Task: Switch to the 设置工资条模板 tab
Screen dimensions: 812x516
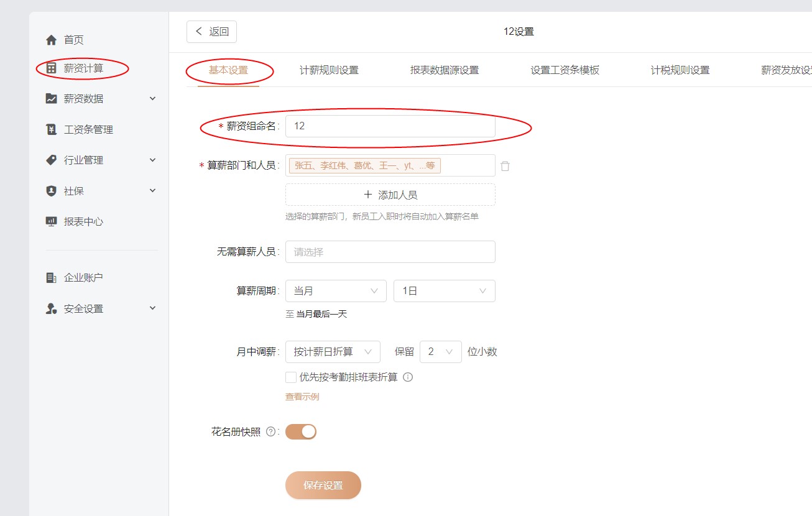Action: point(565,70)
